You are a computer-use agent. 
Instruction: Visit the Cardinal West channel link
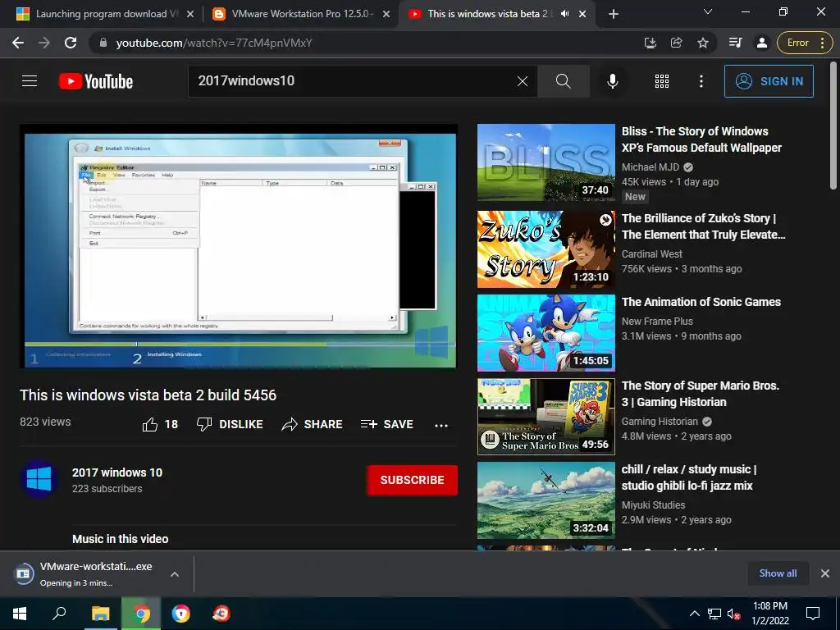coord(651,254)
